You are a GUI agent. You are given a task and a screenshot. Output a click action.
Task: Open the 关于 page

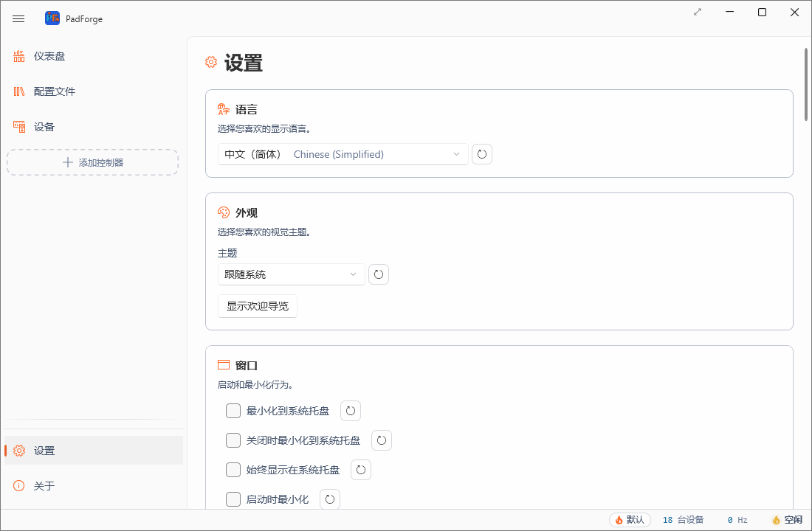[94, 486]
